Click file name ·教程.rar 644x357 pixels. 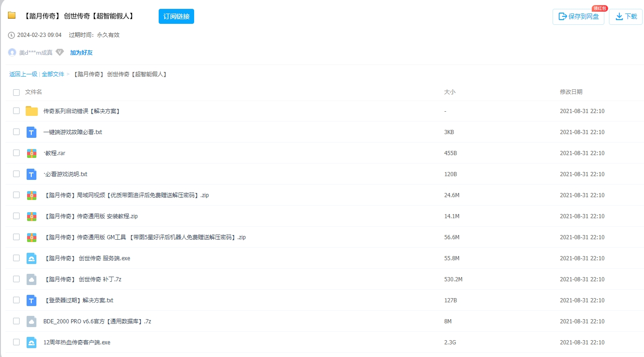click(x=55, y=153)
